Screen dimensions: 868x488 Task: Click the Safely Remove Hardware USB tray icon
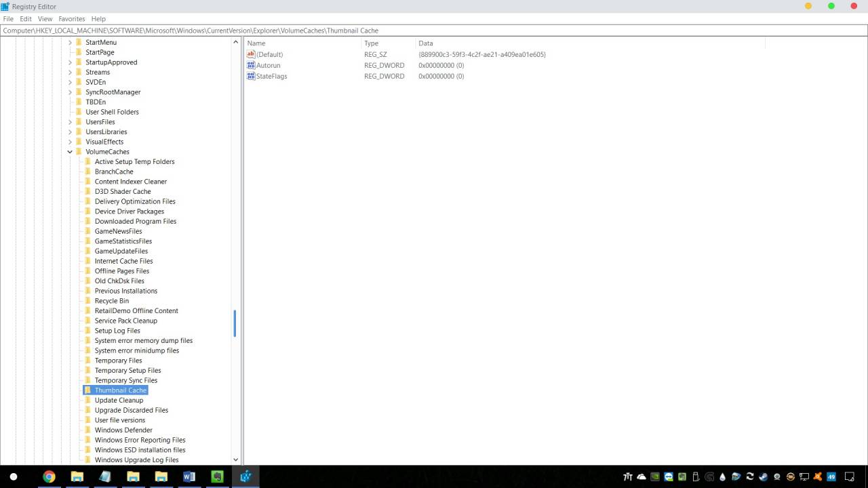click(x=696, y=476)
